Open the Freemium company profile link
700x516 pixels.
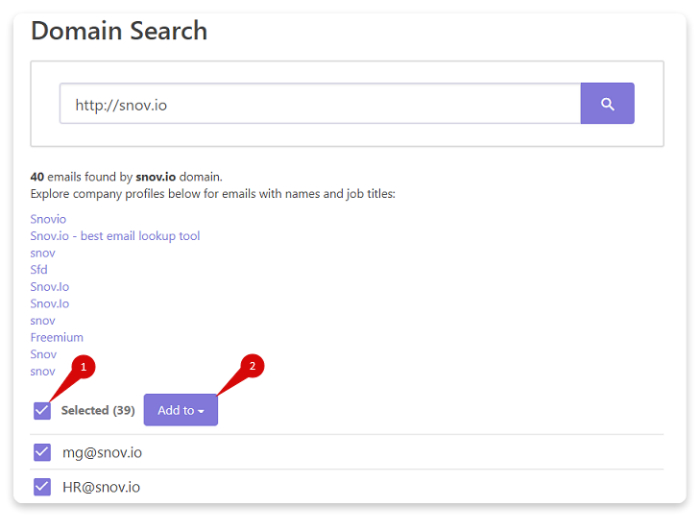[x=57, y=337]
